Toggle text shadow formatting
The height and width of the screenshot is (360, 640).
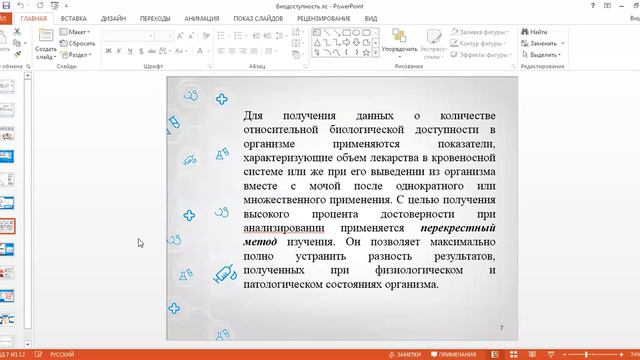coord(141,51)
